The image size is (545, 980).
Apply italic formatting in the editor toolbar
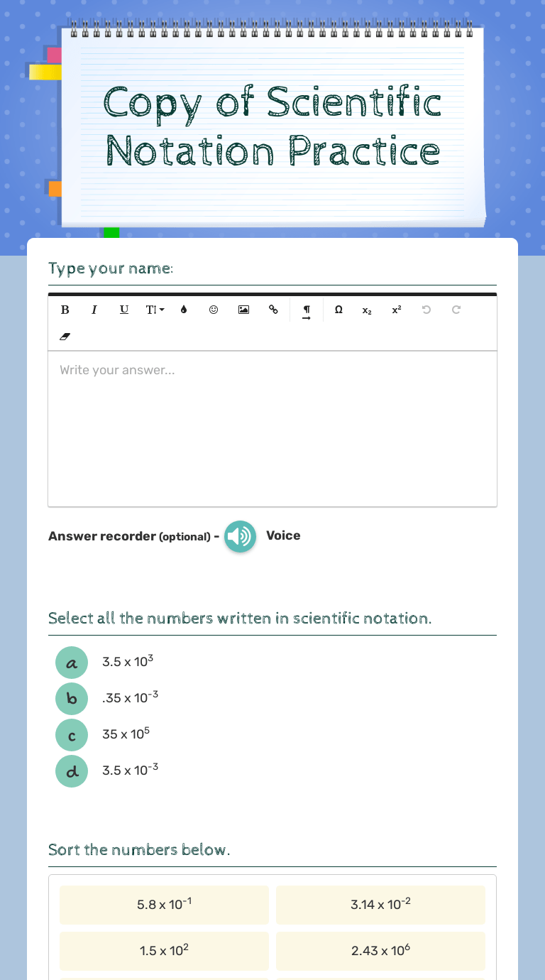coord(94,310)
